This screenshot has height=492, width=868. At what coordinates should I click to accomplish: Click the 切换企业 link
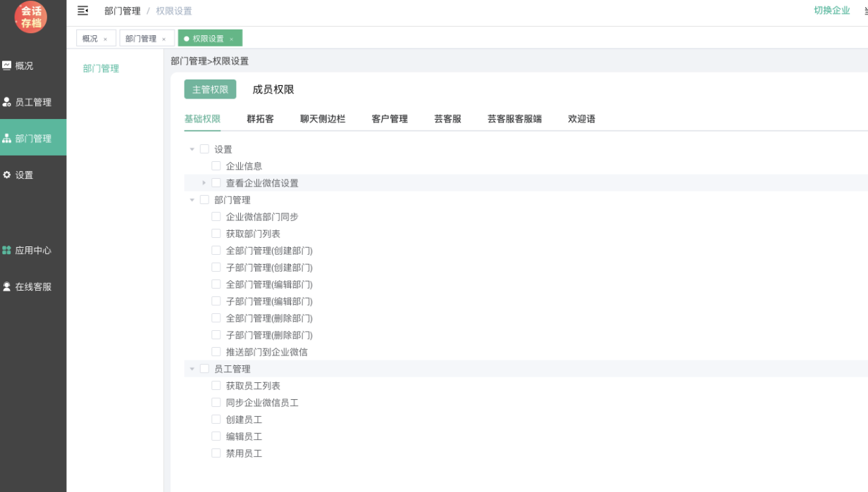pyautogui.click(x=831, y=11)
